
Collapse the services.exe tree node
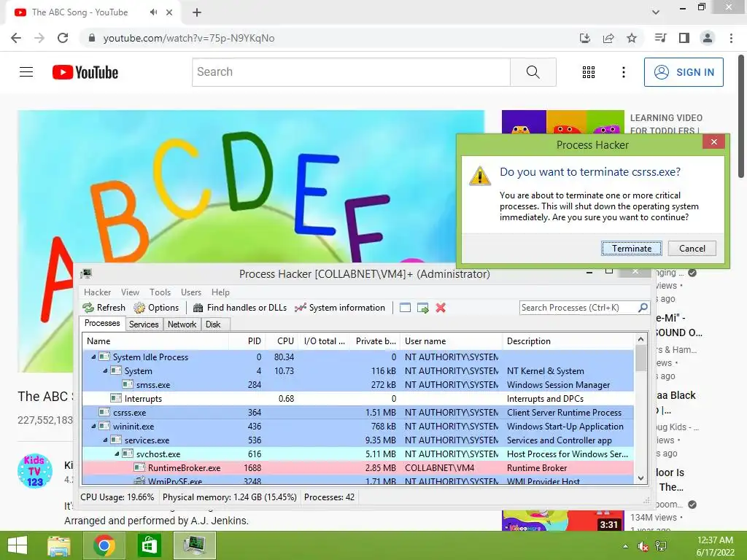[105, 440]
